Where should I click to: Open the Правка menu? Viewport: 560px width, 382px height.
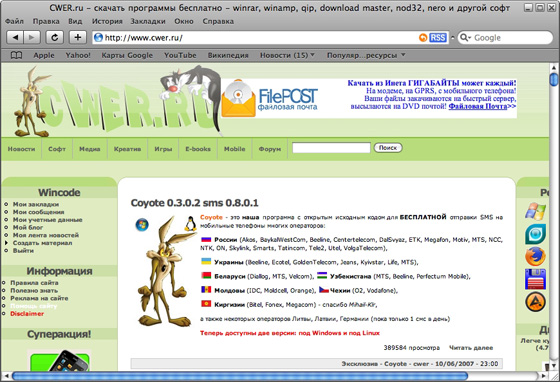click(46, 21)
